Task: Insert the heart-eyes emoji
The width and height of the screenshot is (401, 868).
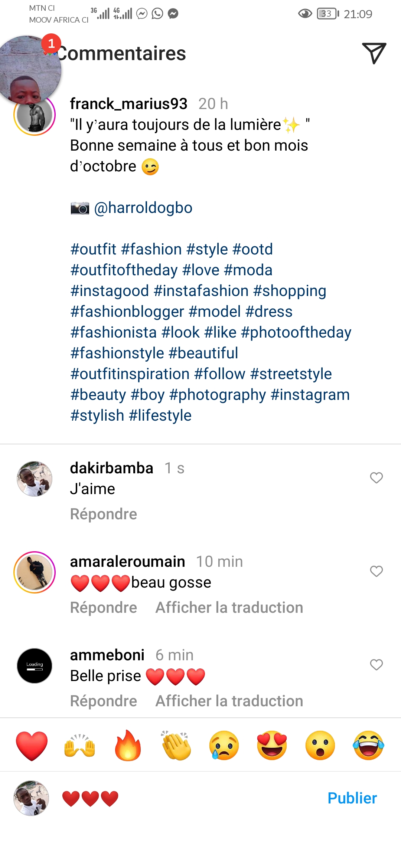Action: click(272, 746)
